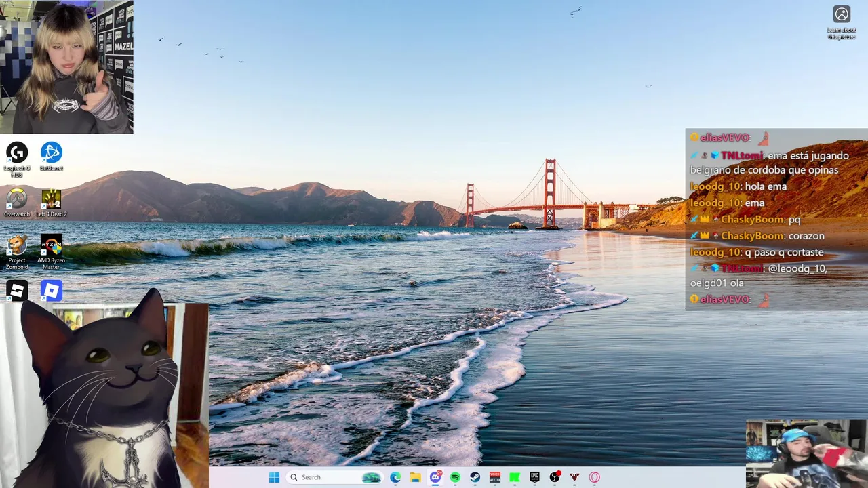Screen dimensions: 868x488
Task: Open Epic Games Launcher from the taskbar
Action: click(x=534, y=477)
